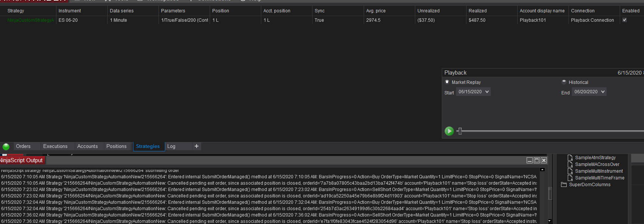
Task: Select the Strategies tab
Action: pyautogui.click(x=148, y=146)
